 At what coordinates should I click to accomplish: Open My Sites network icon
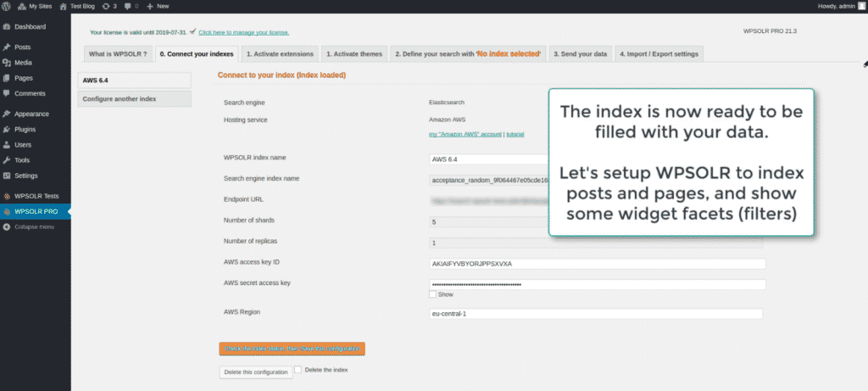(x=22, y=6)
